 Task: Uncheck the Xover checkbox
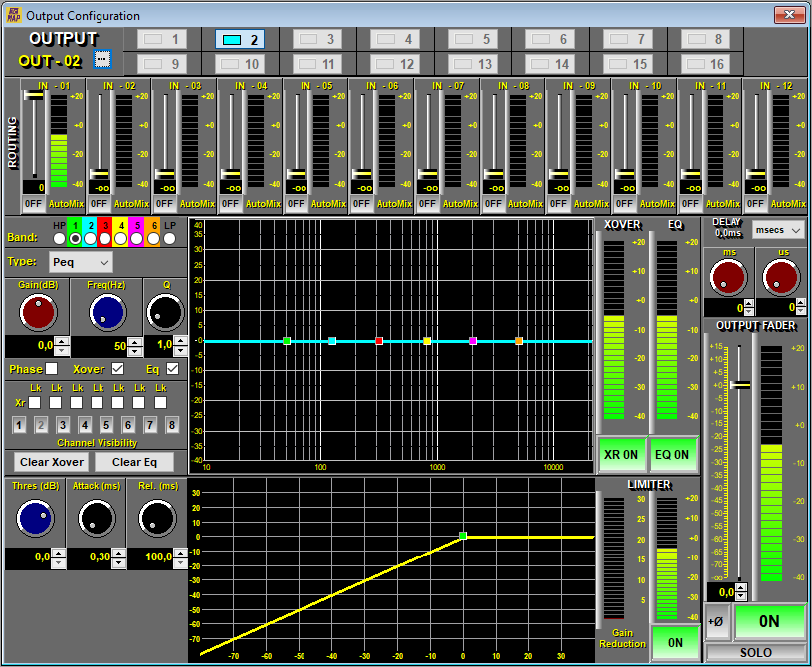[118, 369]
